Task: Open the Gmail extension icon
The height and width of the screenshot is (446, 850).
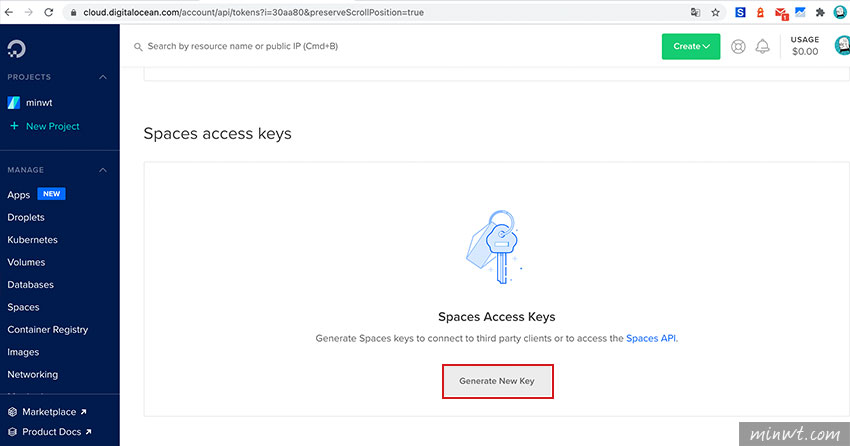Action: click(781, 13)
